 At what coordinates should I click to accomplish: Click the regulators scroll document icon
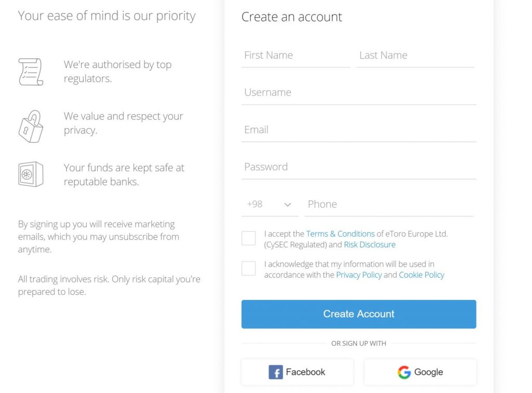[31, 72]
